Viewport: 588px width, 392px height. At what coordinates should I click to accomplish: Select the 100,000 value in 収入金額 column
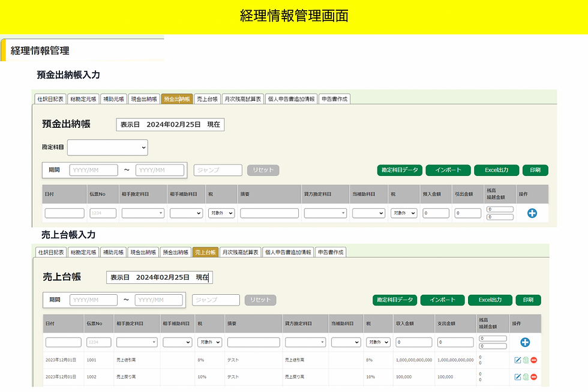click(x=404, y=377)
